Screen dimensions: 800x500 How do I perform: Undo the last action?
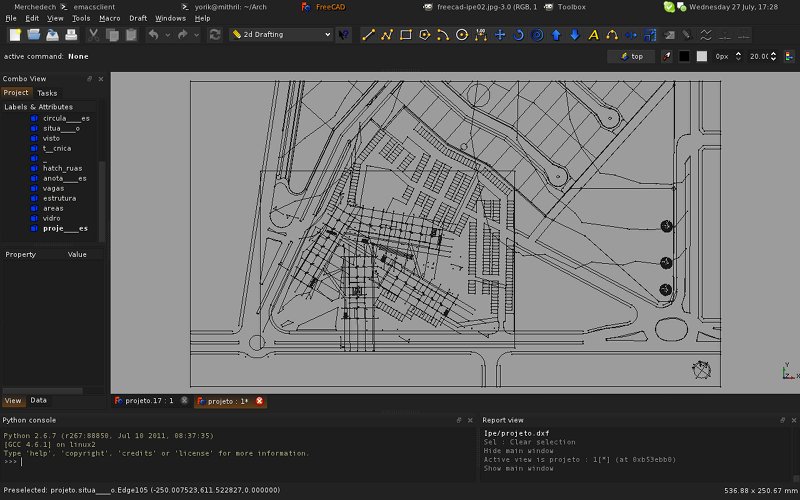coord(153,35)
